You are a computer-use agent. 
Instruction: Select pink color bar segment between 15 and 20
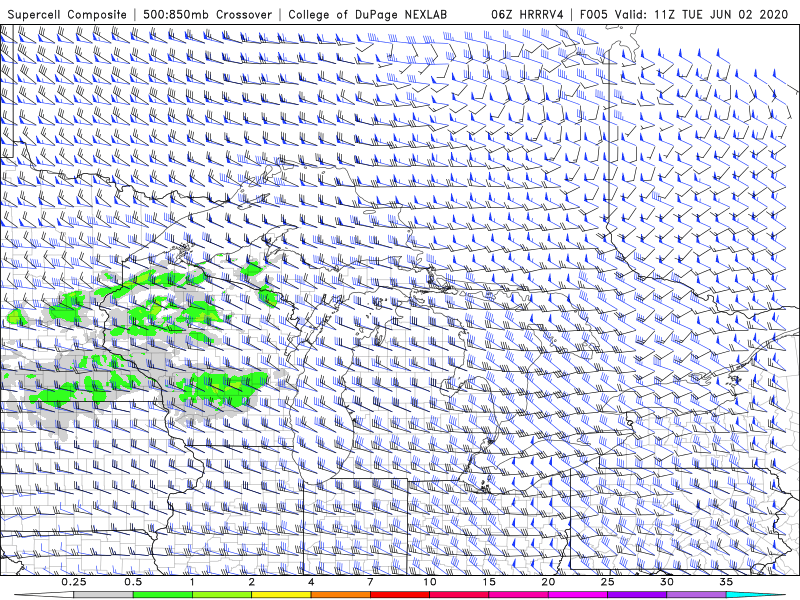pyautogui.click(x=518, y=595)
